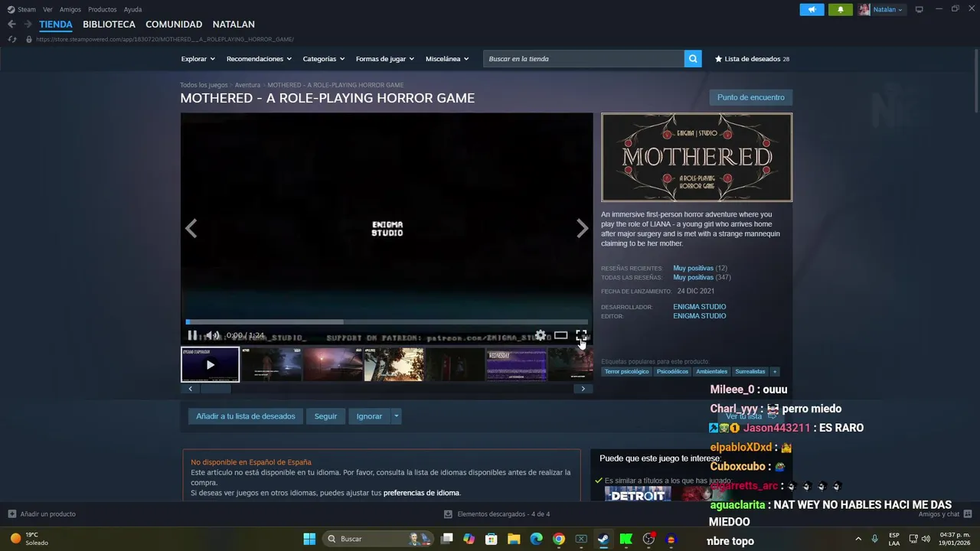Open the Amigos menu
This screenshot has height=551, width=980.
click(x=70, y=9)
